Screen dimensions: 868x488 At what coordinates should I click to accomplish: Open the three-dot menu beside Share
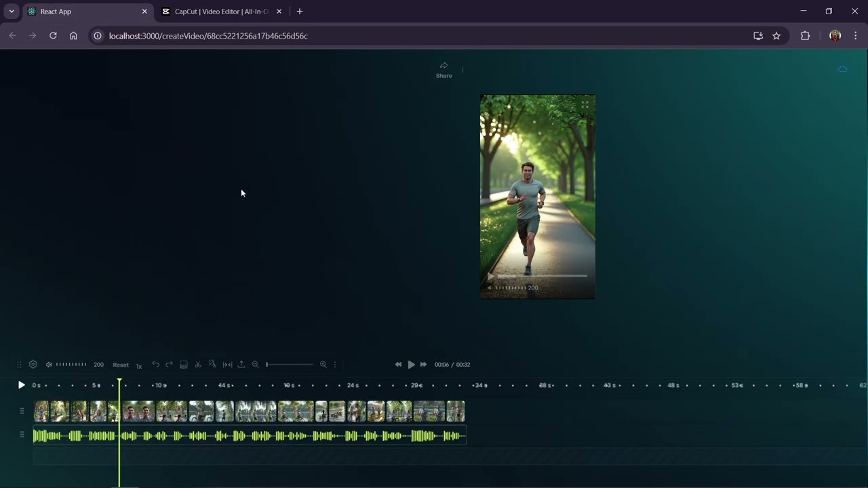(462, 69)
